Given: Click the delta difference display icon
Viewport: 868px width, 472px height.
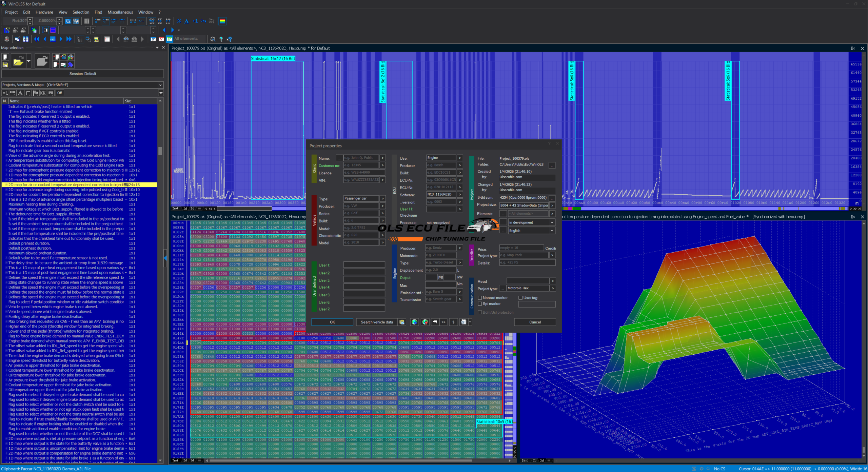Looking at the screenshot, I should [x=186, y=21].
